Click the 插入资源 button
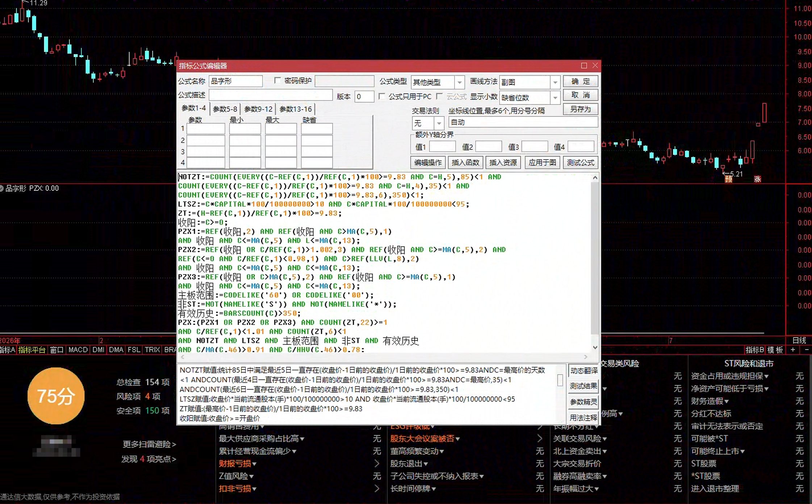Screen dimensions: 812x504 503,163
